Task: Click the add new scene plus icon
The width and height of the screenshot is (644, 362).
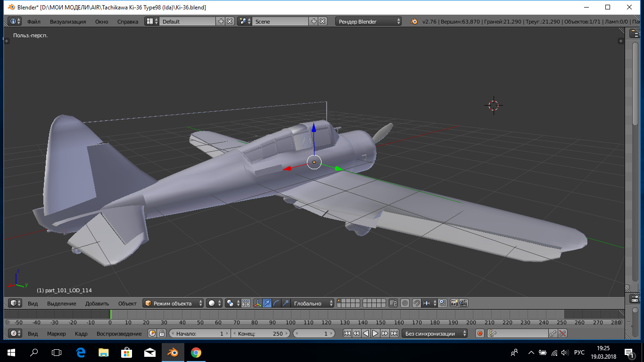Action: tap(314, 22)
